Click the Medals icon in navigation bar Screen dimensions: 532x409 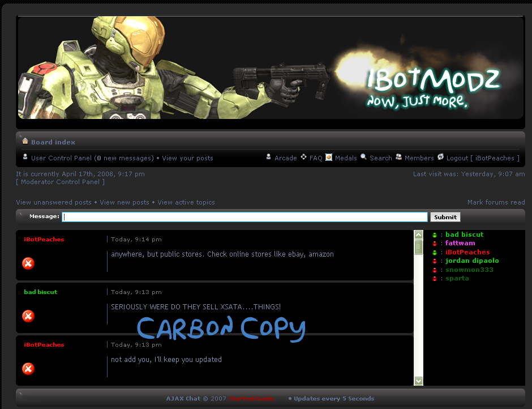point(329,157)
